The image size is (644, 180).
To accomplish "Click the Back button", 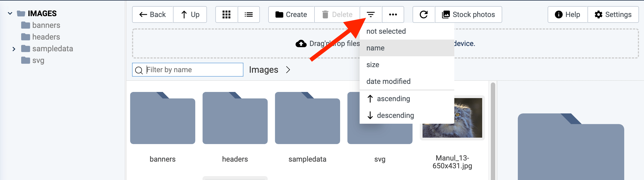I will (153, 14).
